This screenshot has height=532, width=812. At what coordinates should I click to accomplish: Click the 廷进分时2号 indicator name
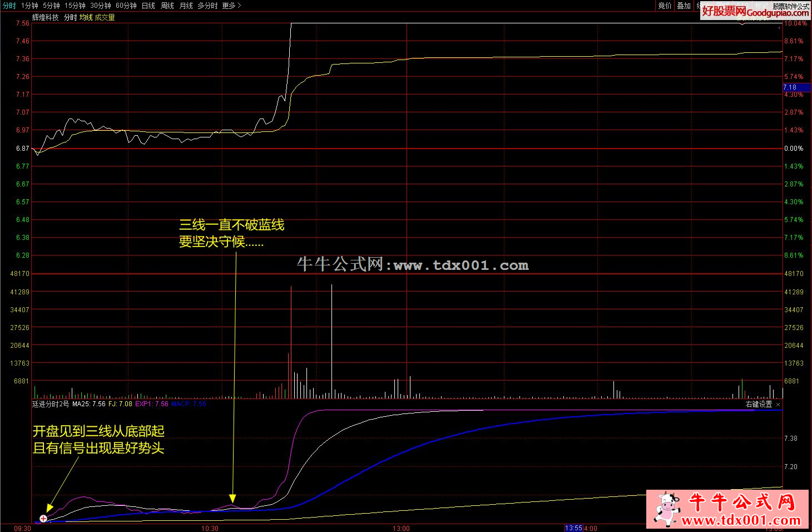[51, 404]
